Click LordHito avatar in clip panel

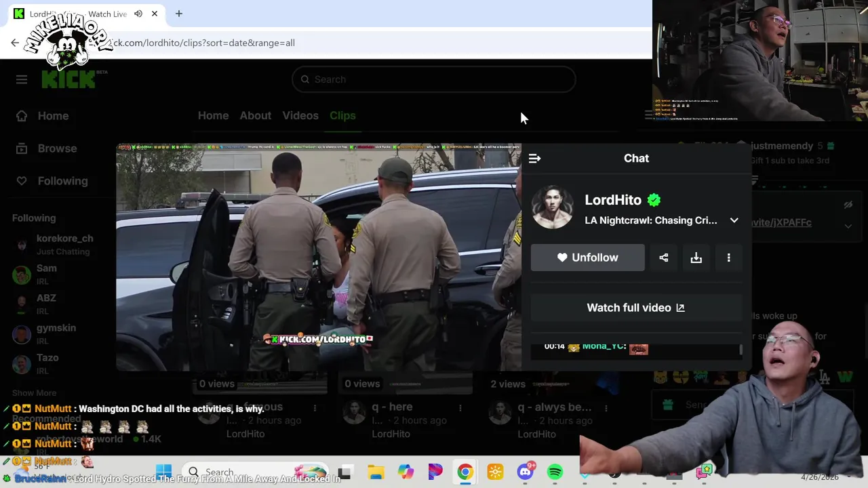coord(552,207)
